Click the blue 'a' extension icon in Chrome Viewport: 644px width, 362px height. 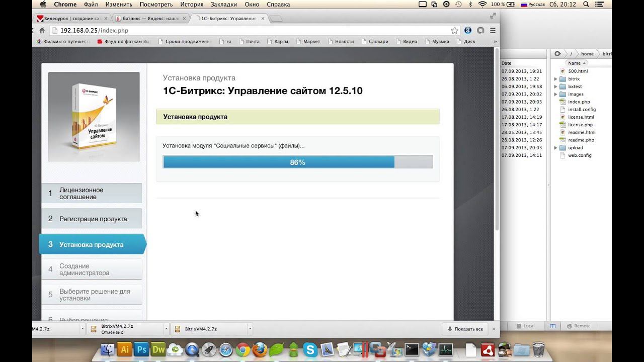pyautogui.click(x=468, y=31)
